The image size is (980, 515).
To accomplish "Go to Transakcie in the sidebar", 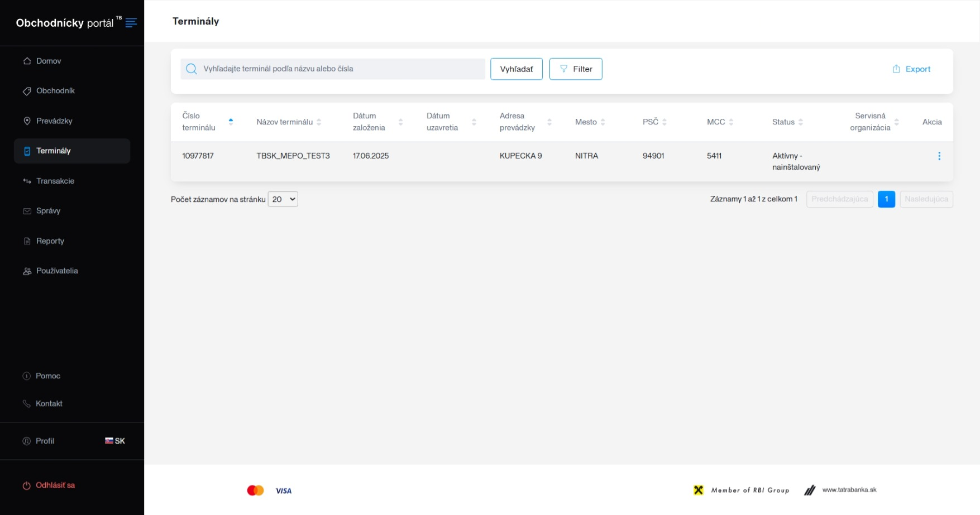I will [x=55, y=181].
